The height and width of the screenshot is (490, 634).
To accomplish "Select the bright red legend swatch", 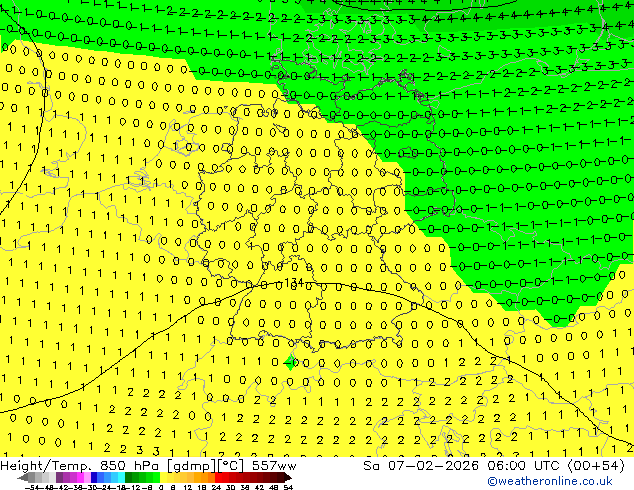I will [218, 478].
